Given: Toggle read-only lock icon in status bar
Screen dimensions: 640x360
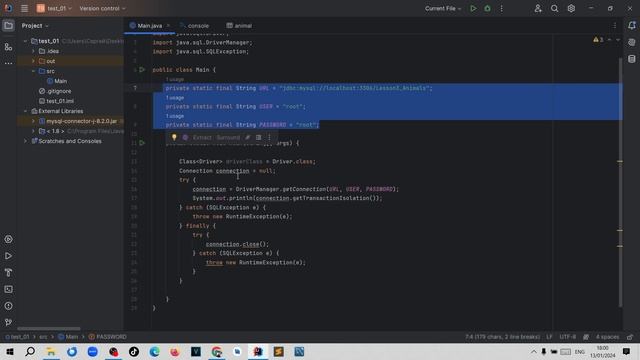Looking at the screenshot, I should point(630,337).
